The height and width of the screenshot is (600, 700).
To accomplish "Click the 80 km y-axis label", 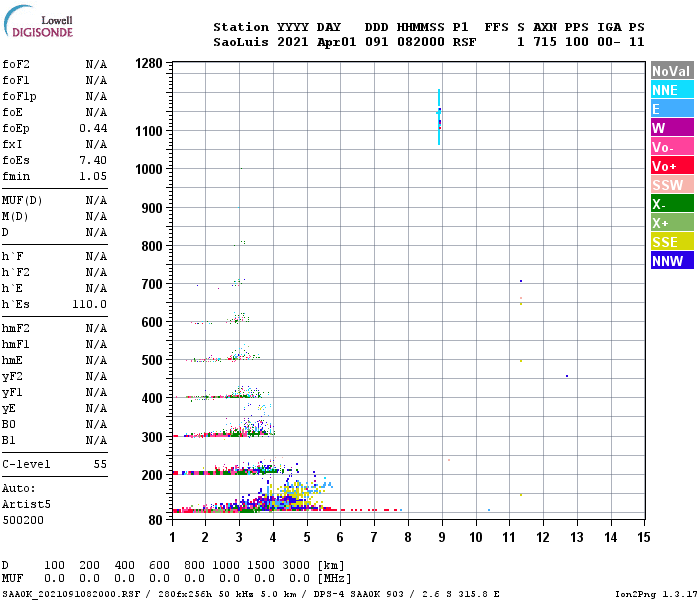I will [x=155, y=520].
